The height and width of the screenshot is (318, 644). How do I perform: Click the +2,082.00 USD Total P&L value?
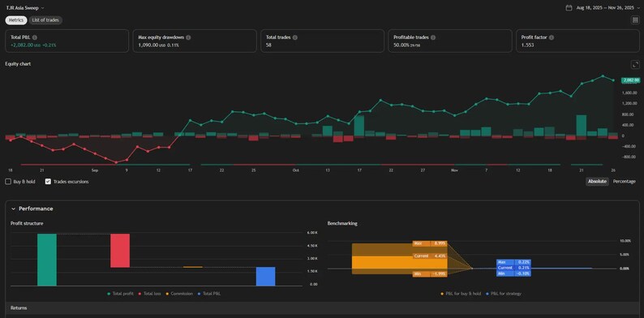click(33, 45)
